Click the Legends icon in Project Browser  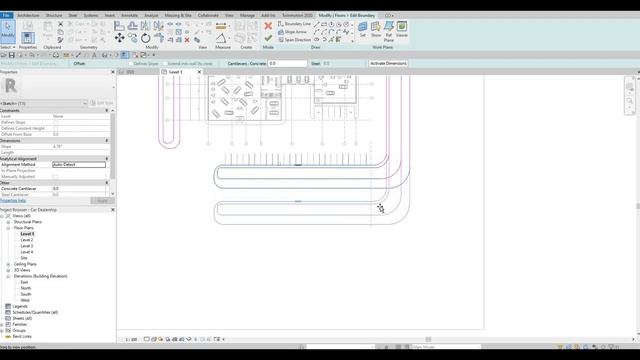(8, 306)
